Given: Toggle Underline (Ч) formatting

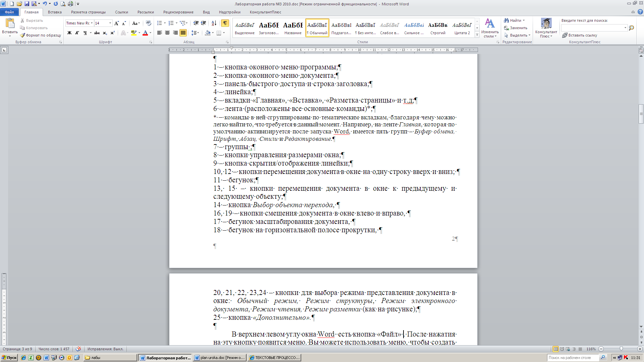Looking at the screenshot, I should pos(85,33).
